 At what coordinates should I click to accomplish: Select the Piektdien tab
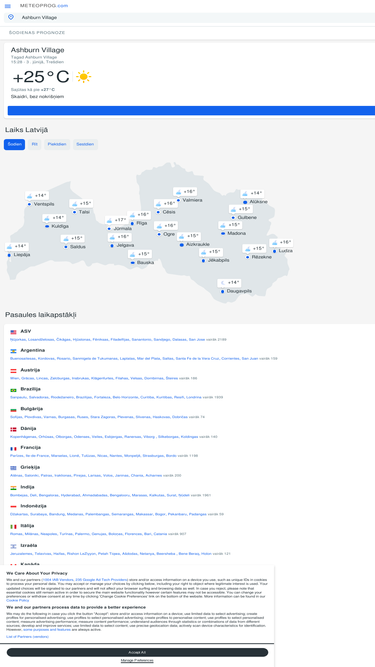tap(57, 144)
